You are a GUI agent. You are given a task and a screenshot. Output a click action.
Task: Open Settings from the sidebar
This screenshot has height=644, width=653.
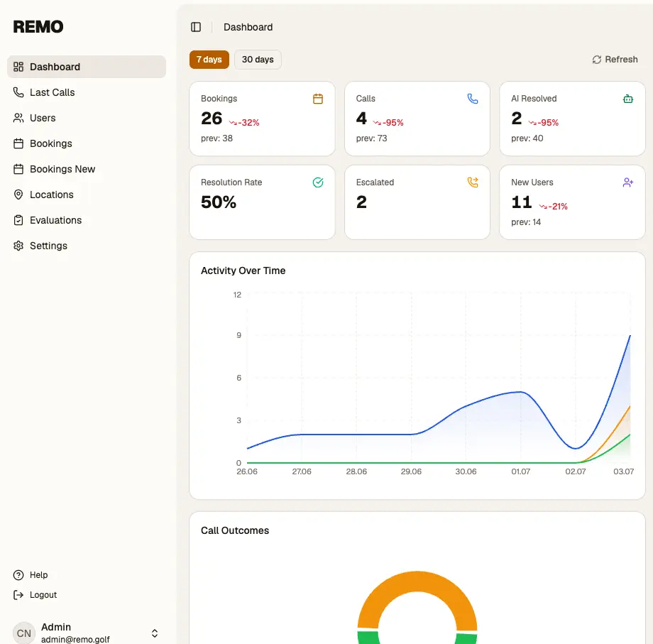click(87, 246)
